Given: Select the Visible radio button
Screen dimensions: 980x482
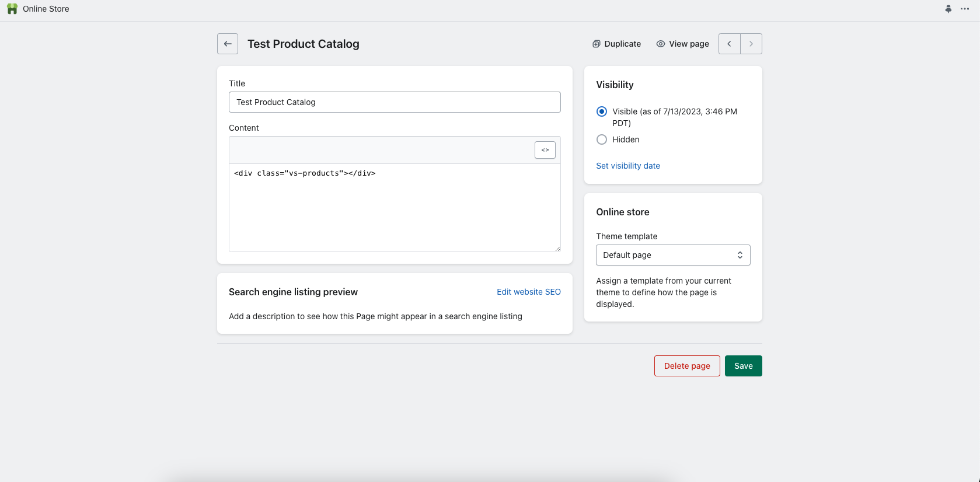Looking at the screenshot, I should coord(602,111).
